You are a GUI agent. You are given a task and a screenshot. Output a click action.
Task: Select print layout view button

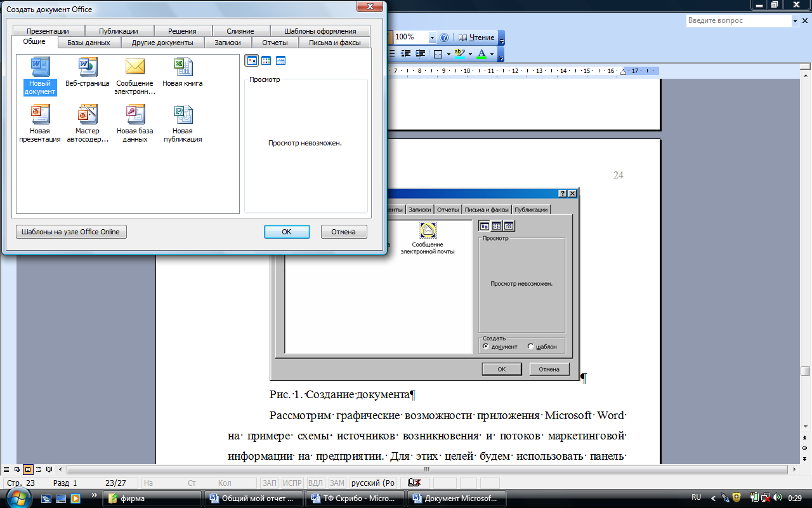tap(28, 470)
